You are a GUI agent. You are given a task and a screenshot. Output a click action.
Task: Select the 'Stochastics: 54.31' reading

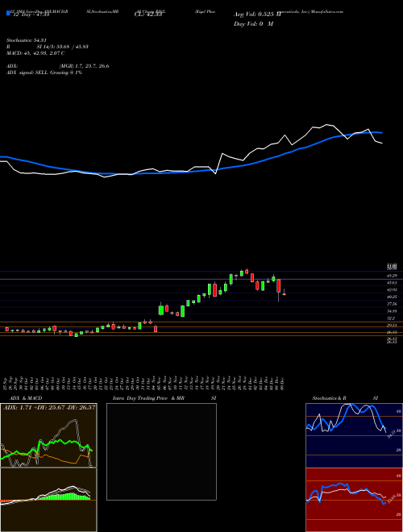[27, 40]
